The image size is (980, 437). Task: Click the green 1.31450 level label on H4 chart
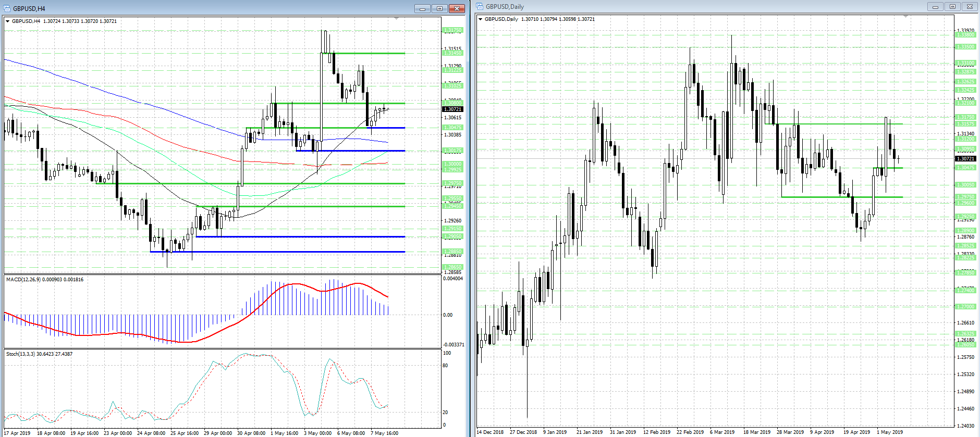click(x=452, y=53)
